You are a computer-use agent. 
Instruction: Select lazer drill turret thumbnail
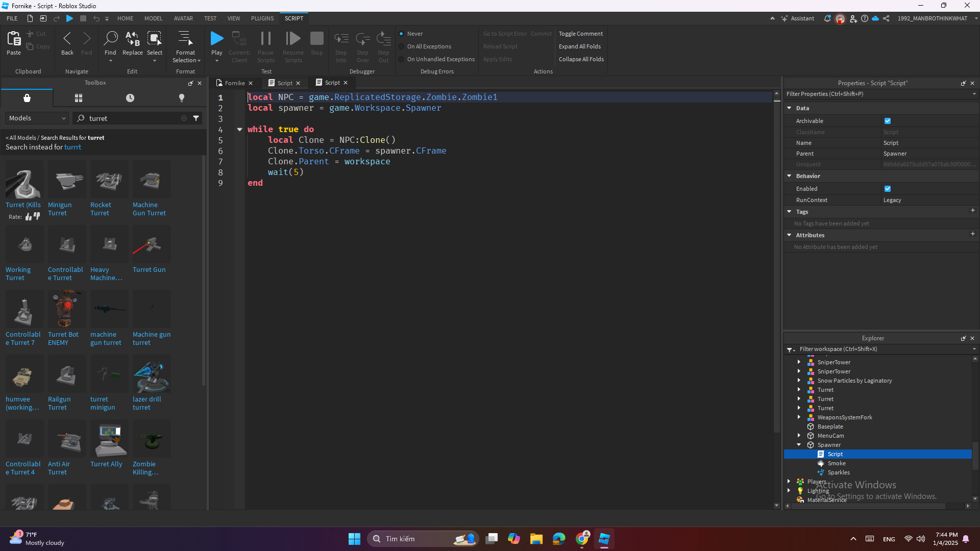point(152,374)
